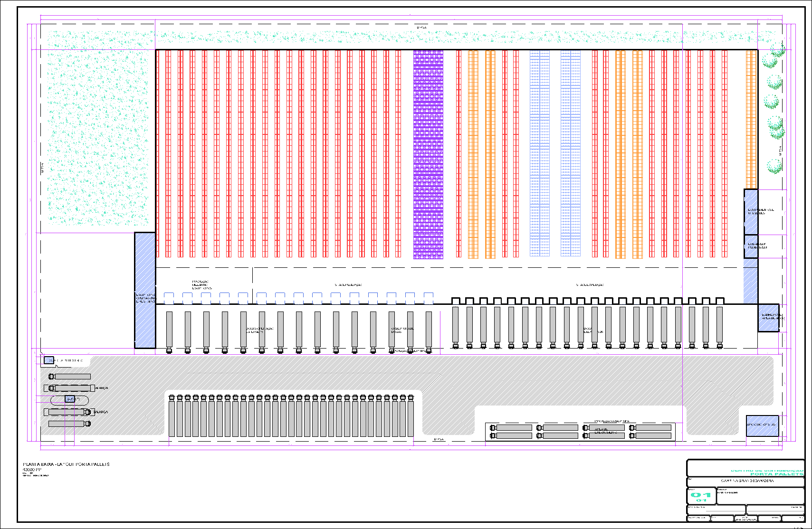
Task: Click the blue box inside the rounded island
Action: tap(70, 399)
